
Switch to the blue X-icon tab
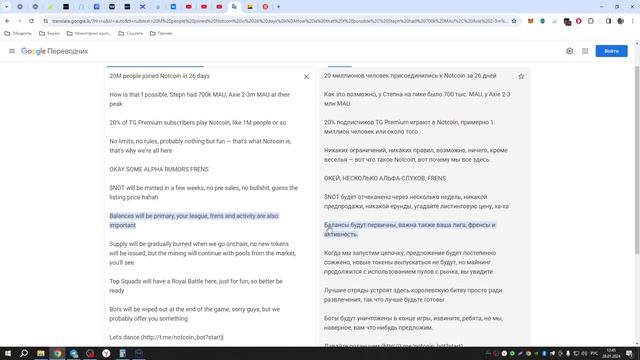[142, 7]
